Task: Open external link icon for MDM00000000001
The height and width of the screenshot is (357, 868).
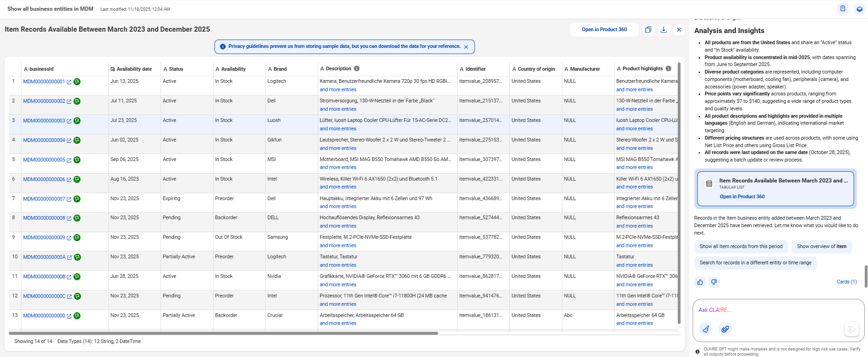Action: tap(69, 82)
